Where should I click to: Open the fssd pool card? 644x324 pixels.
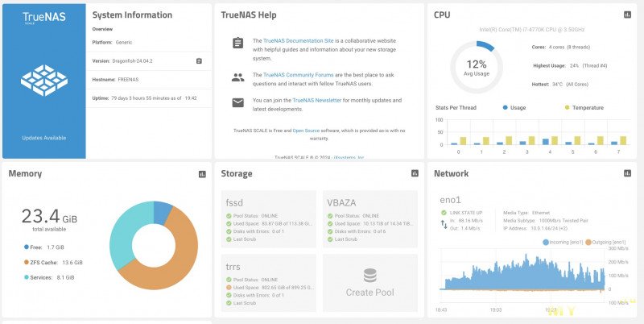click(269, 216)
